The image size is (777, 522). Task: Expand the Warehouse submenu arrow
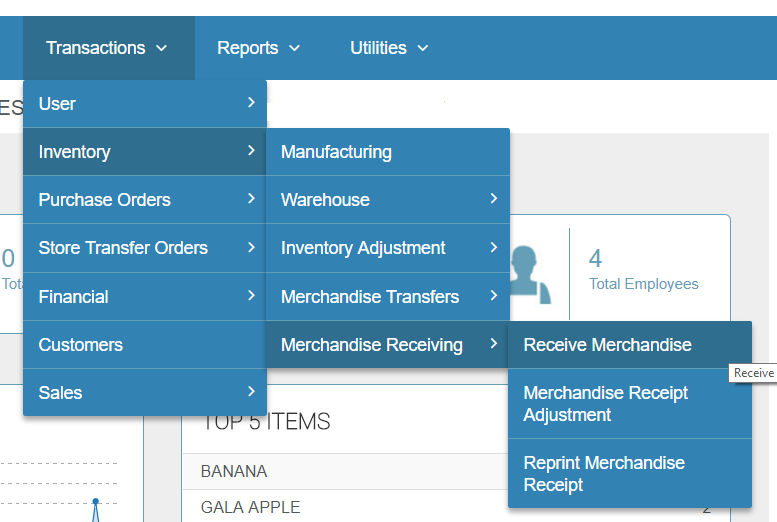tap(494, 199)
